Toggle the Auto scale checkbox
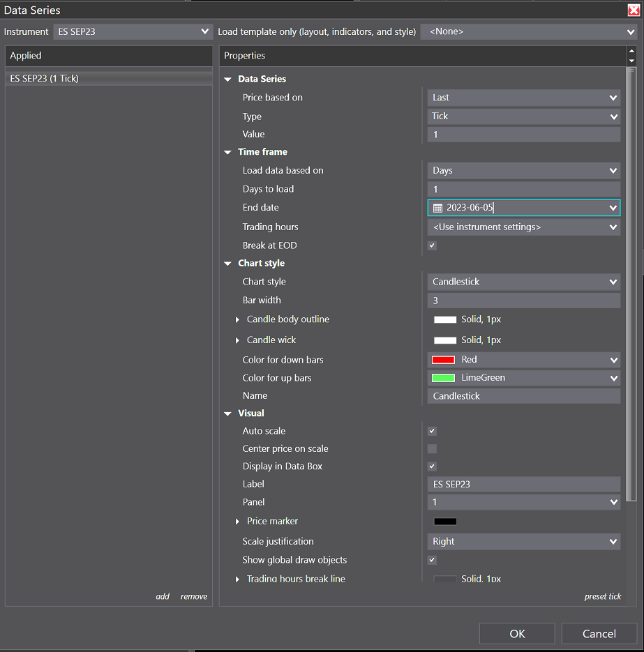This screenshot has width=644, height=652. [x=433, y=431]
